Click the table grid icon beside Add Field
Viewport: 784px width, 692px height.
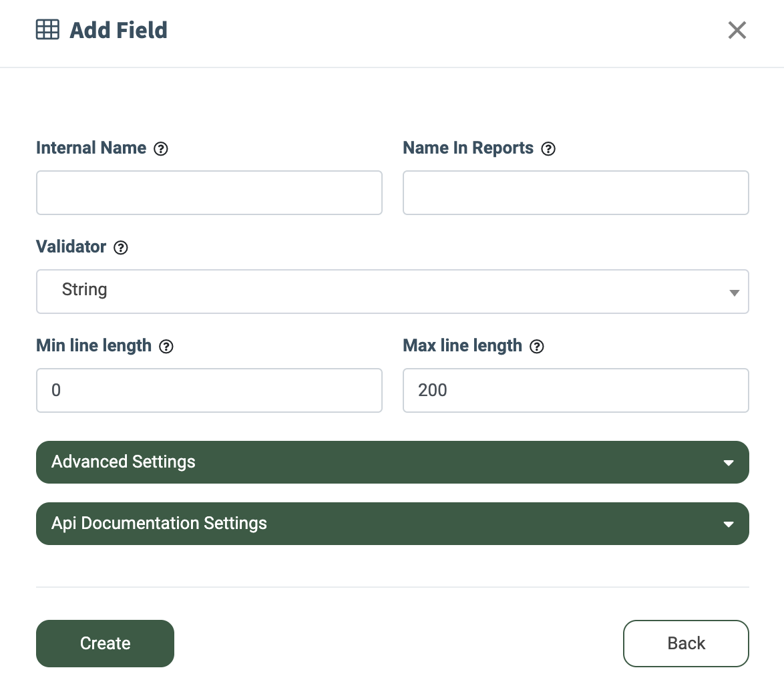coord(47,30)
